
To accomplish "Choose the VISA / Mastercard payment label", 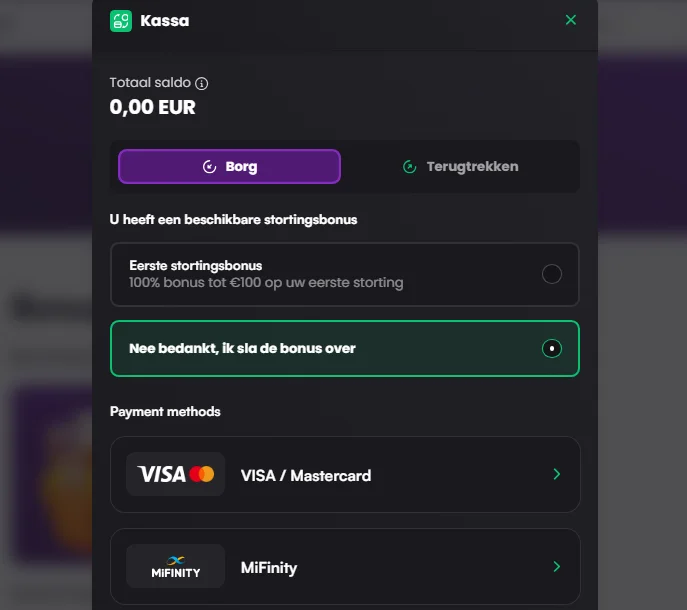I will [x=306, y=476].
